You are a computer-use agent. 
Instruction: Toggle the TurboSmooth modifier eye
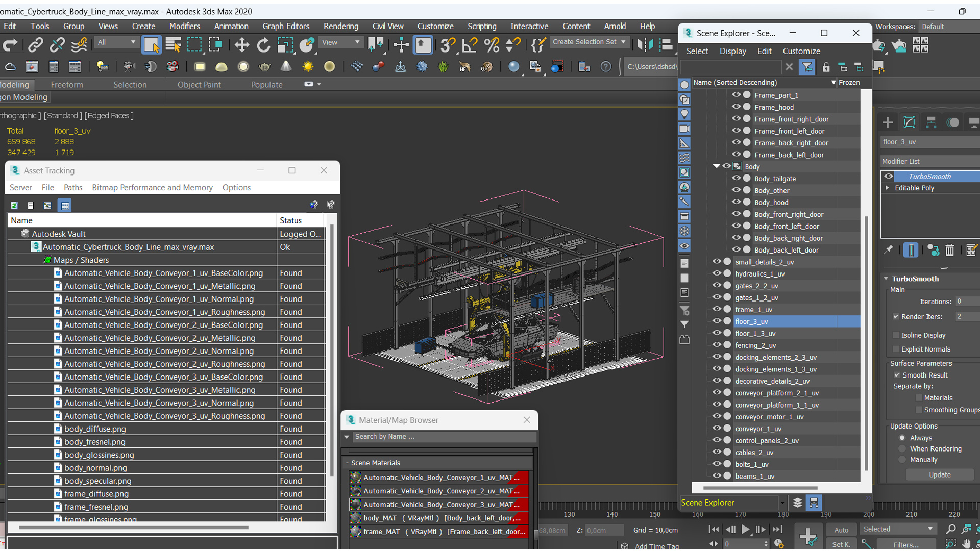tap(889, 176)
